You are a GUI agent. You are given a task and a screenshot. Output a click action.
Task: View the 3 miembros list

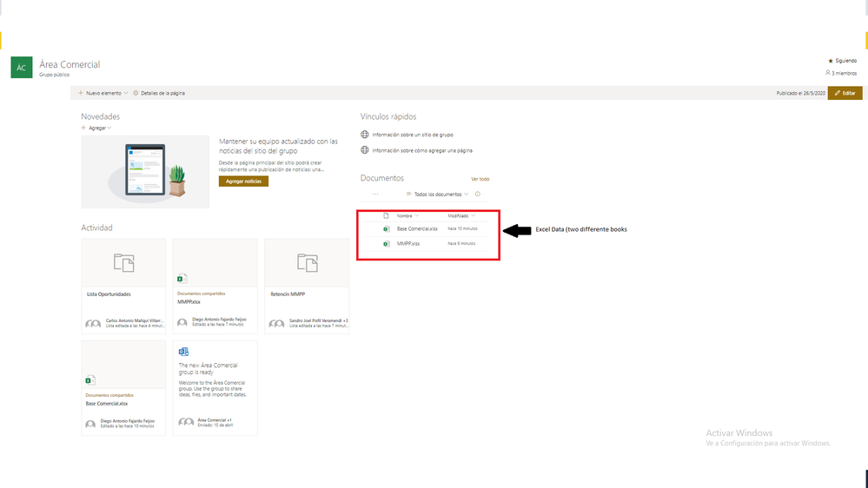click(x=841, y=73)
